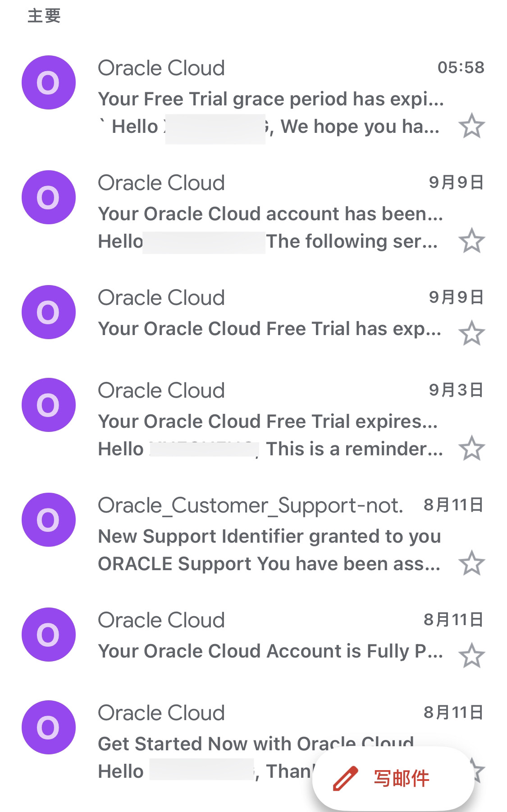Star the Free Trial expires reminder email
The image size is (507, 812).
(471, 448)
